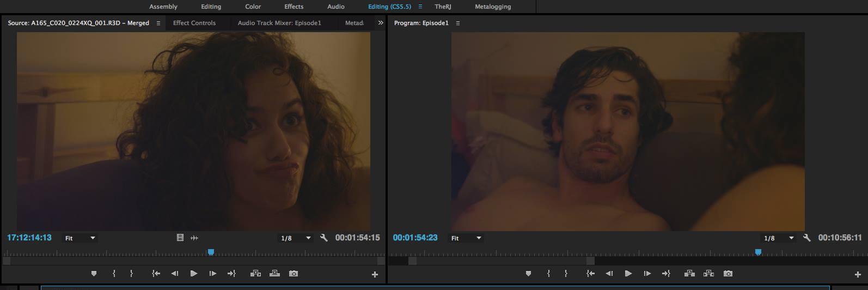Click Program playhead on time ruler

point(758,252)
